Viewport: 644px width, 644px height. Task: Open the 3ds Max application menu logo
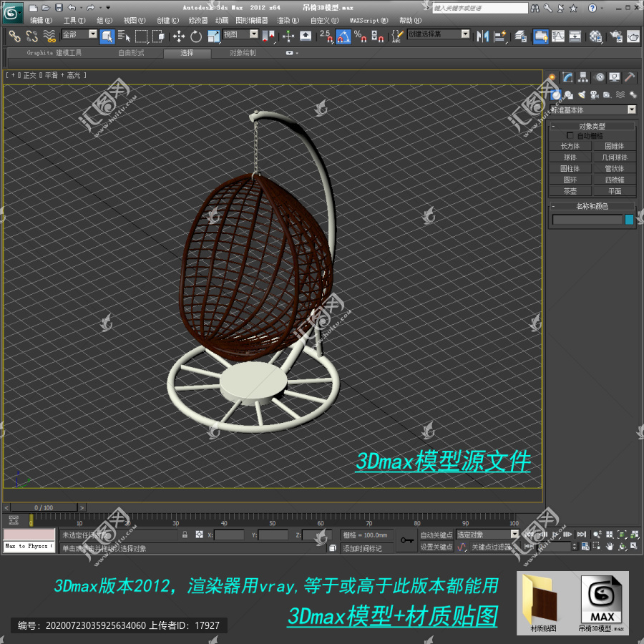(x=12, y=13)
